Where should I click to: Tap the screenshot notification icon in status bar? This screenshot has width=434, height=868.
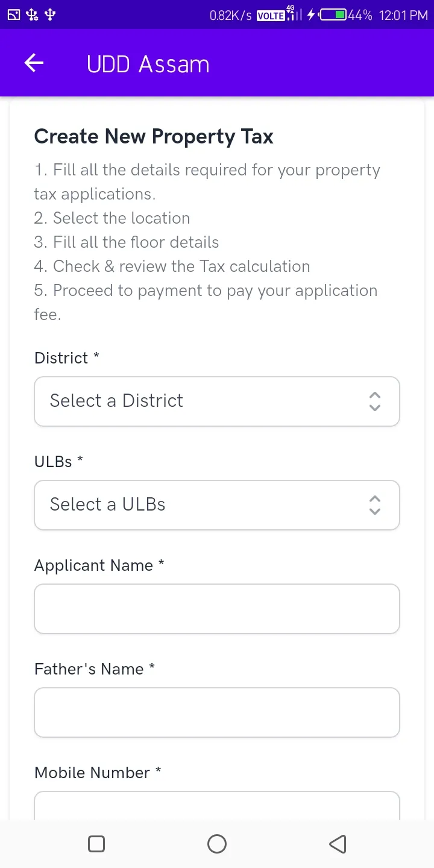click(14, 15)
